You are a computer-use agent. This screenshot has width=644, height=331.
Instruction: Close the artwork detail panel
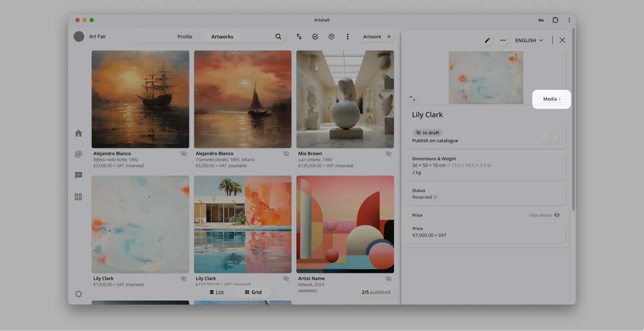pyautogui.click(x=562, y=40)
